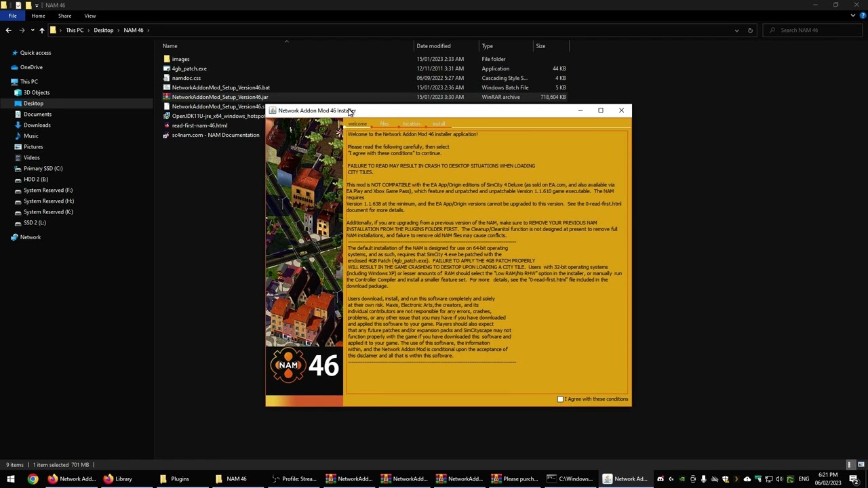Select read-first-nam-46.html file
This screenshot has width=868, height=488.
pyautogui.click(x=199, y=125)
